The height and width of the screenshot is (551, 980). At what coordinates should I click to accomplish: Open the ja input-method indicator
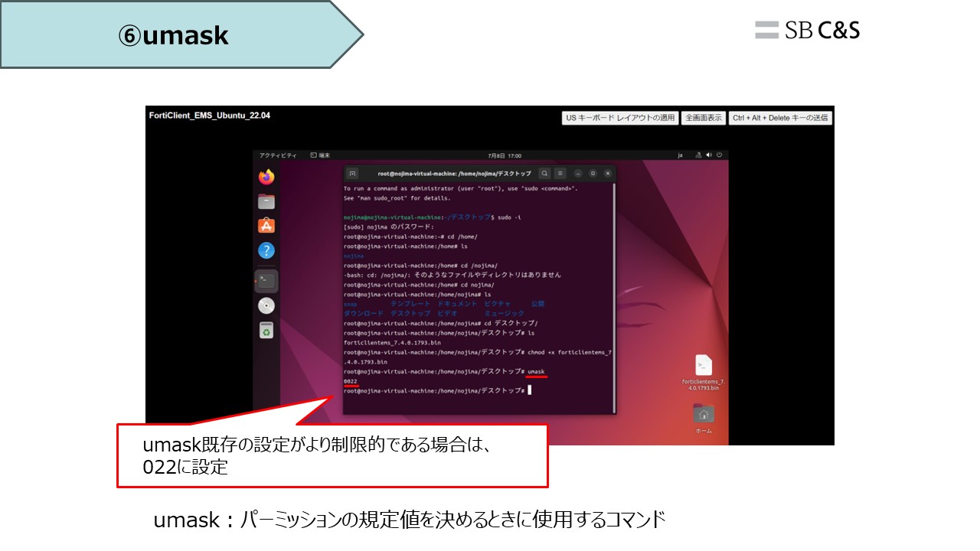[x=680, y=155]
